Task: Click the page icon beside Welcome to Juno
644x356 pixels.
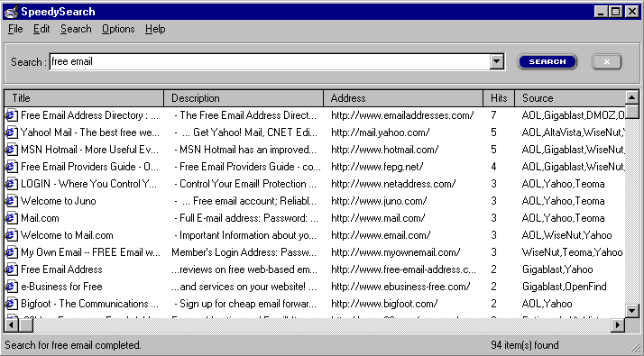Action: (x=12, y=201)
